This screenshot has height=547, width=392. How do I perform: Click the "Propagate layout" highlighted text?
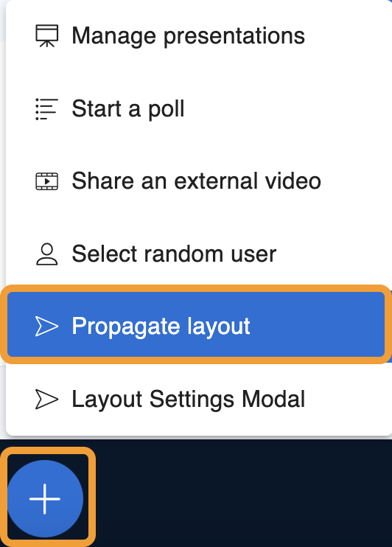pyautogui.click(x=161, y=327)
